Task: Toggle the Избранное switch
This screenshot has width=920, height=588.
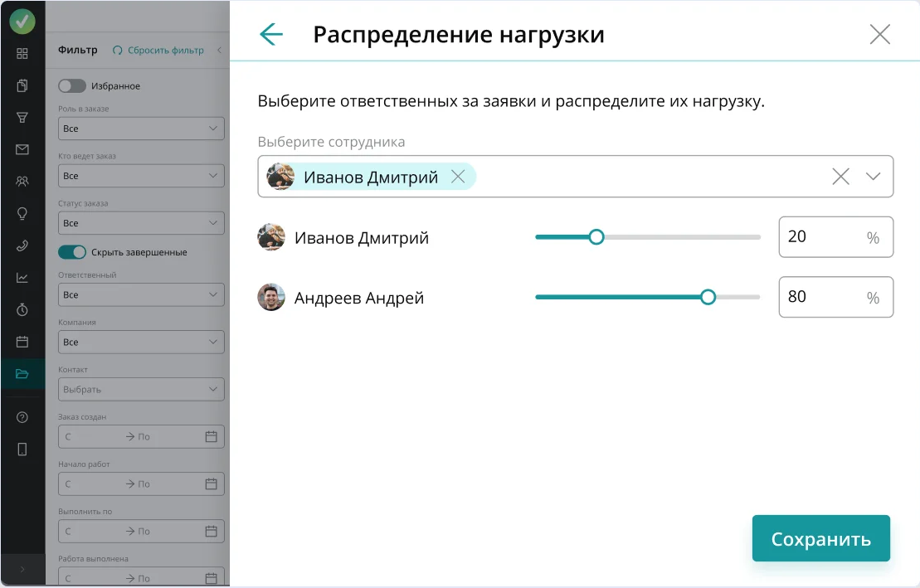Action: [x=72, y=85]
